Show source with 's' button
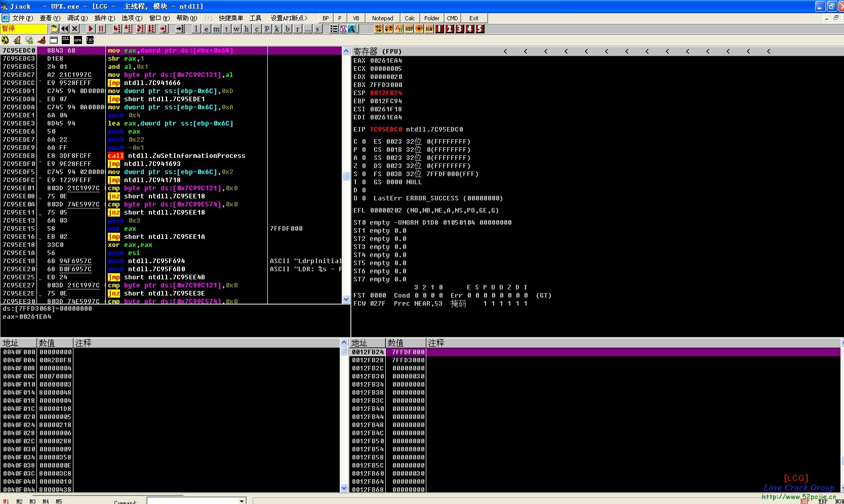This screenshot has height=504, width=844. coord(317,29)
